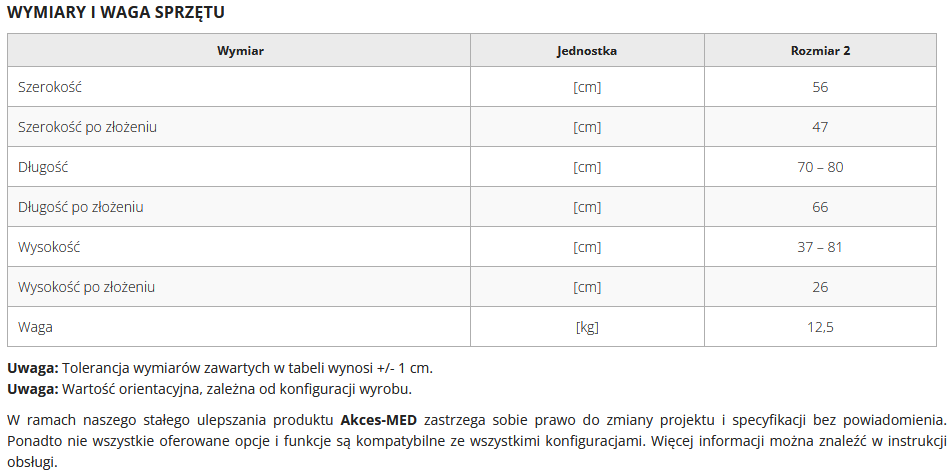Click the 'Rozmiar 2' column header
The height and width of the screenshot is (472, 952).
(820, 50)
